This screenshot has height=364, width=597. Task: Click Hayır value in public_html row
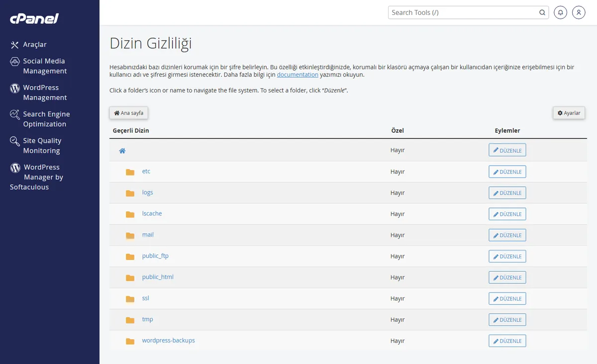(398, 277)
